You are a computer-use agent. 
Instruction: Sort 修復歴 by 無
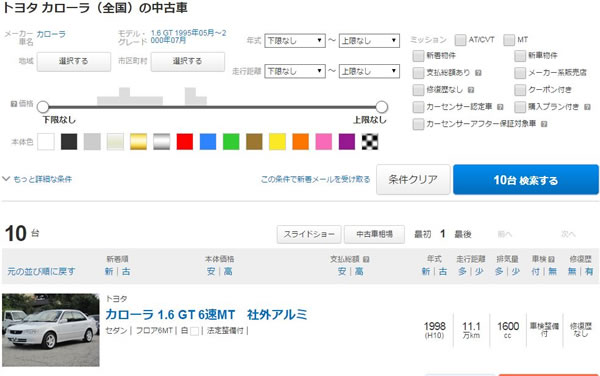(x=572, y=271)
